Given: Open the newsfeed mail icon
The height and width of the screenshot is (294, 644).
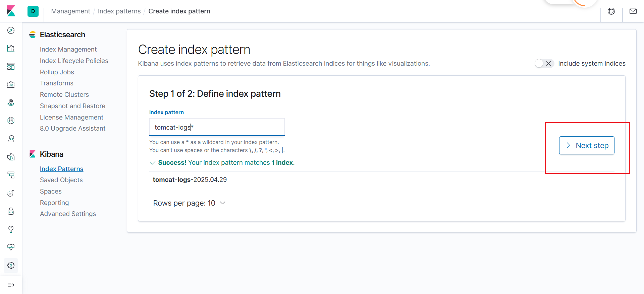Looking at the screenshot, I should pos(633,11).
